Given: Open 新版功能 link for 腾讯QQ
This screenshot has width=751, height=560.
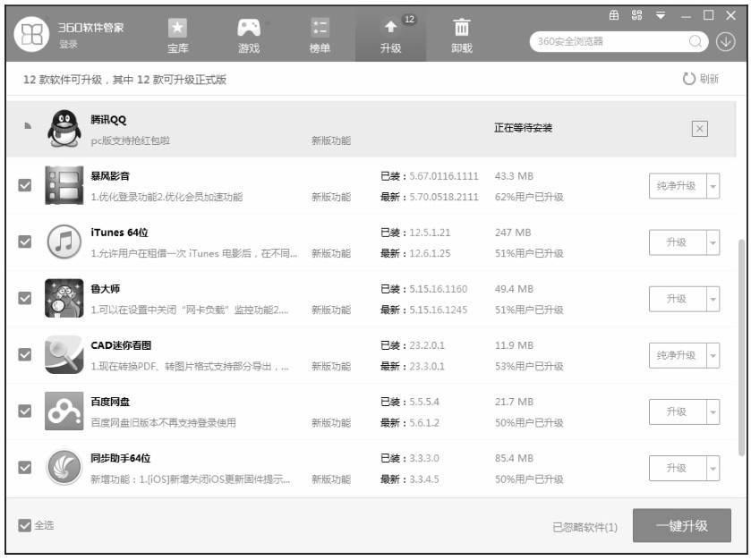Looking at the screenshot, I should [331, 140].
